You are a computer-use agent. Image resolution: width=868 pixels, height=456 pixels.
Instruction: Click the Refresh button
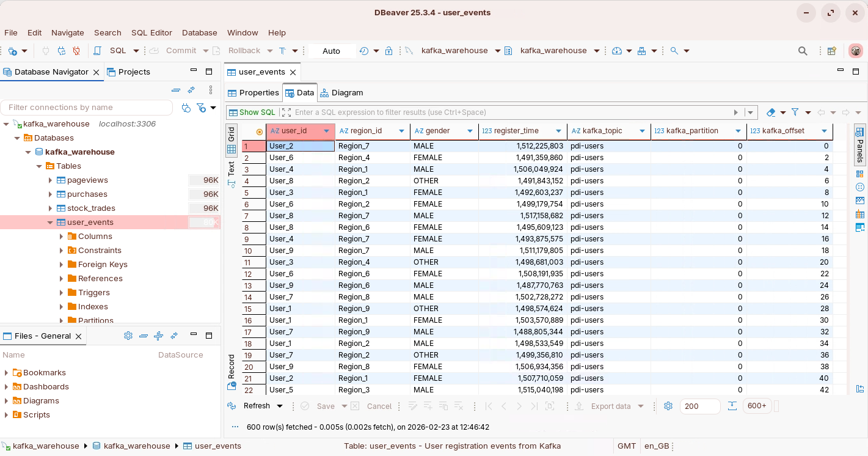coord(257,406)
